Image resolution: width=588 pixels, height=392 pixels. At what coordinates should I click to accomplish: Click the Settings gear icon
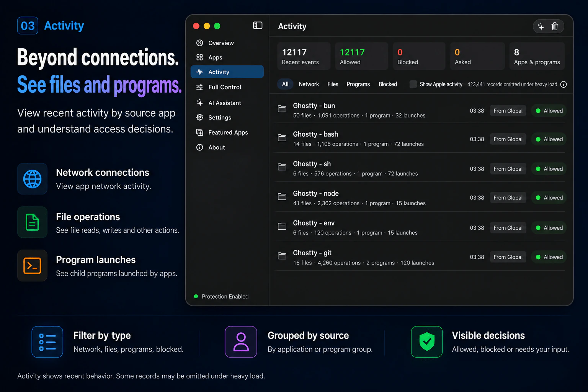[199, 118]
